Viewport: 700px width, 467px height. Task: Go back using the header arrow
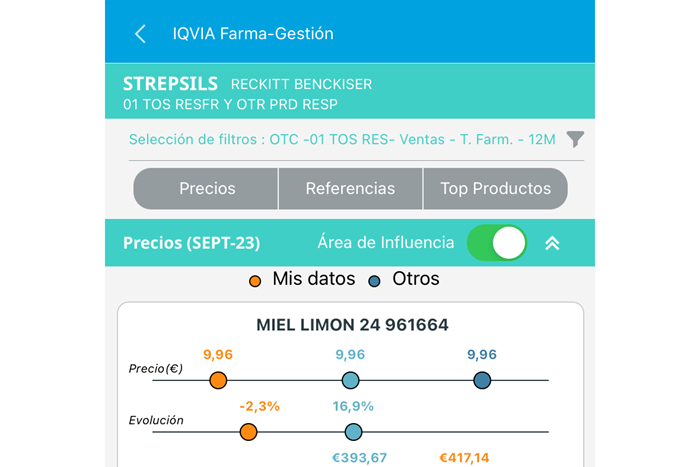(140, 34)
